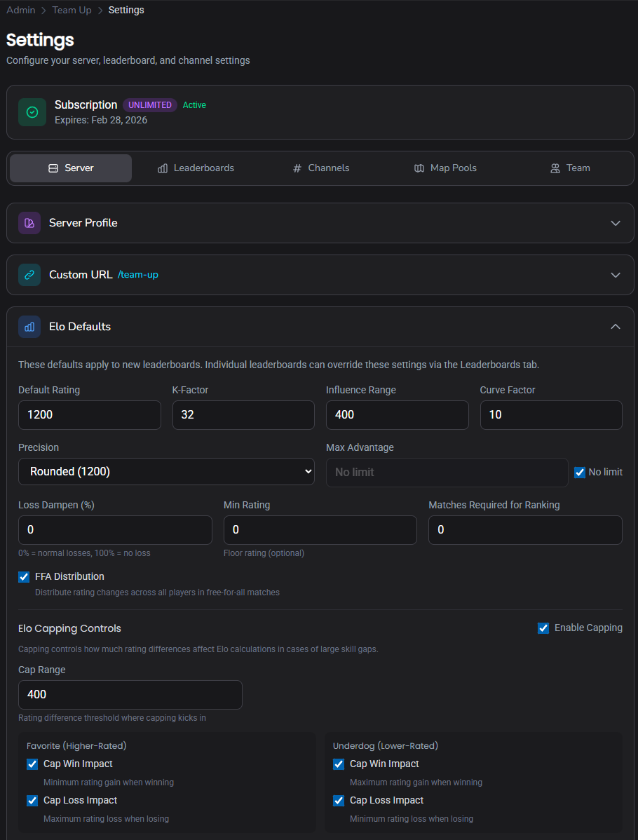
Task: Click the Map Pools tab's map icon
Action: tap(419, 168)
